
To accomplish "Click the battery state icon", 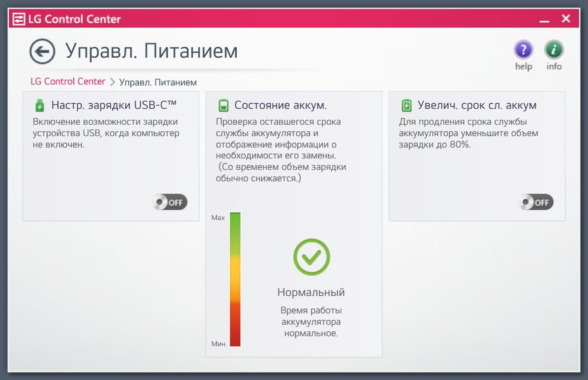I will pyautogui.click(x=223, y=106).
